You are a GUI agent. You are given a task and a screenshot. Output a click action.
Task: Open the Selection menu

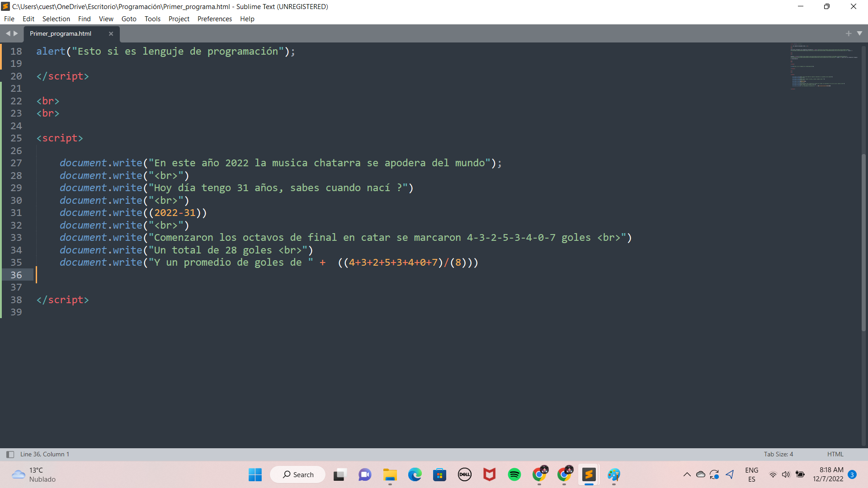click(56, 19)
